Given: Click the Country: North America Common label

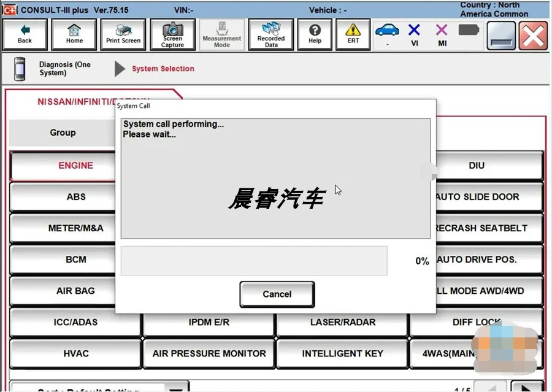Looking at the screenshot, I should [494, 10].
